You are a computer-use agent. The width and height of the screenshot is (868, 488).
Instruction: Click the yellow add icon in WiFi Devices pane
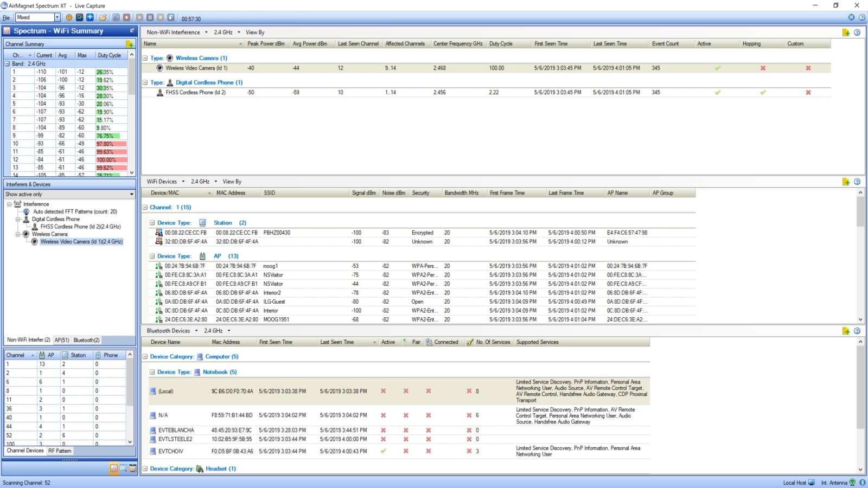click(x=846, y=182)
